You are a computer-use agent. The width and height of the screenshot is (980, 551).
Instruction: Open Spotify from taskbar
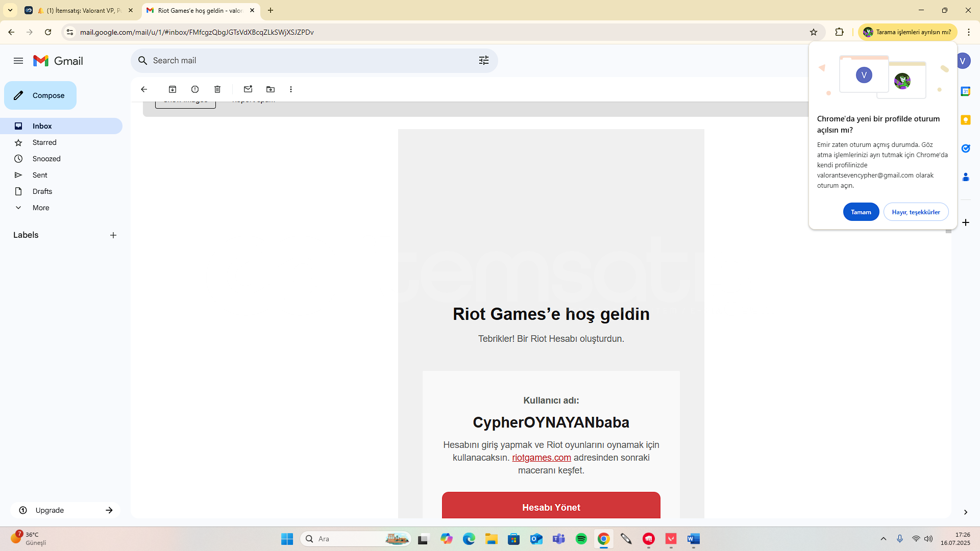(581, 539)
